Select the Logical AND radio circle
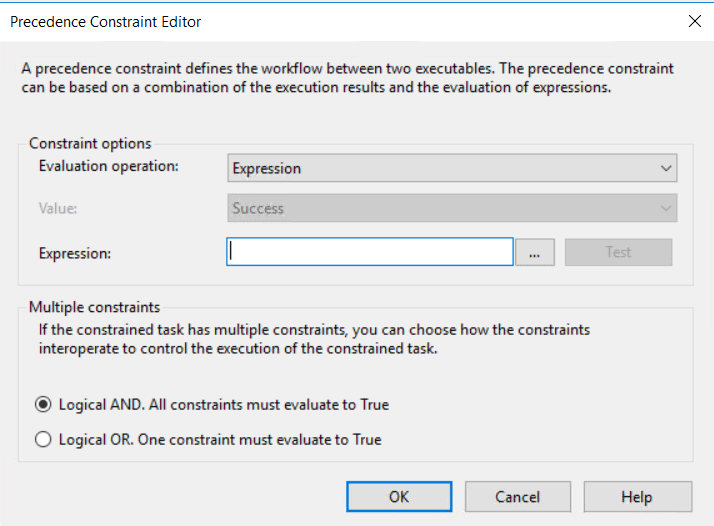 [43, 404]
